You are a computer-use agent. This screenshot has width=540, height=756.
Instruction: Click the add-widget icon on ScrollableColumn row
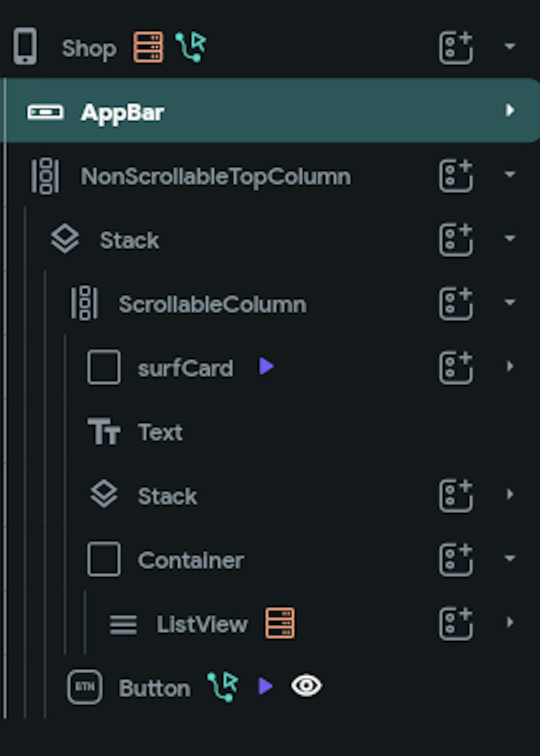(x=456, y=303)
